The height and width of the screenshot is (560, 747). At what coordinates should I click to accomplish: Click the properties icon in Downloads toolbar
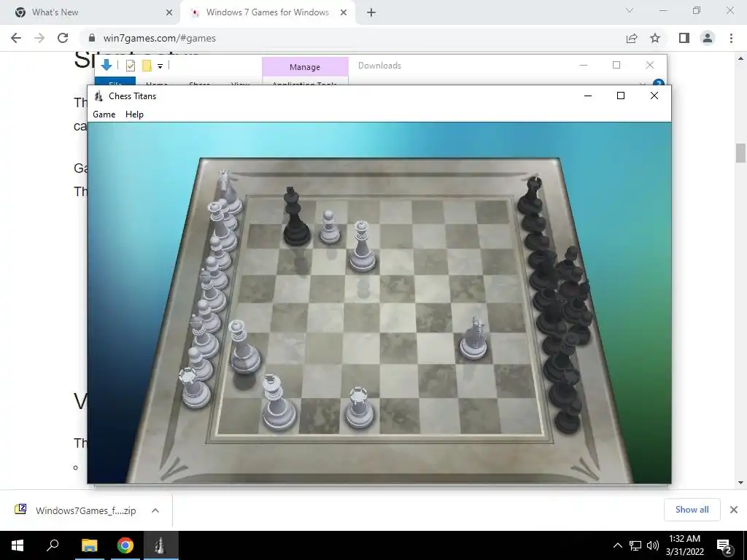click(131, 66)
